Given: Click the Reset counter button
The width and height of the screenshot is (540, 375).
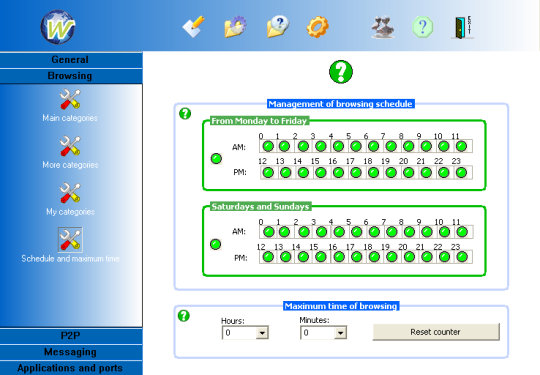Looking at the screenshot, I should click(436, 332).
